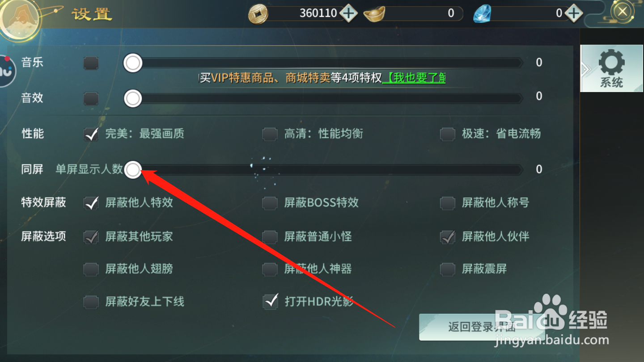
Task: Open the 系统 gear tab
Action: [x=611, y=68]
